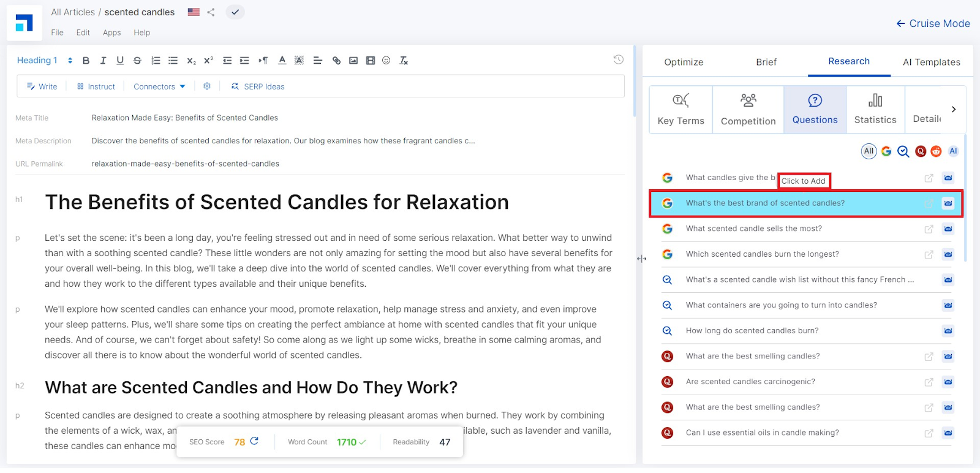Apply strikethrough formatting
The image size is (980, 473).
[x=137, y=61]
